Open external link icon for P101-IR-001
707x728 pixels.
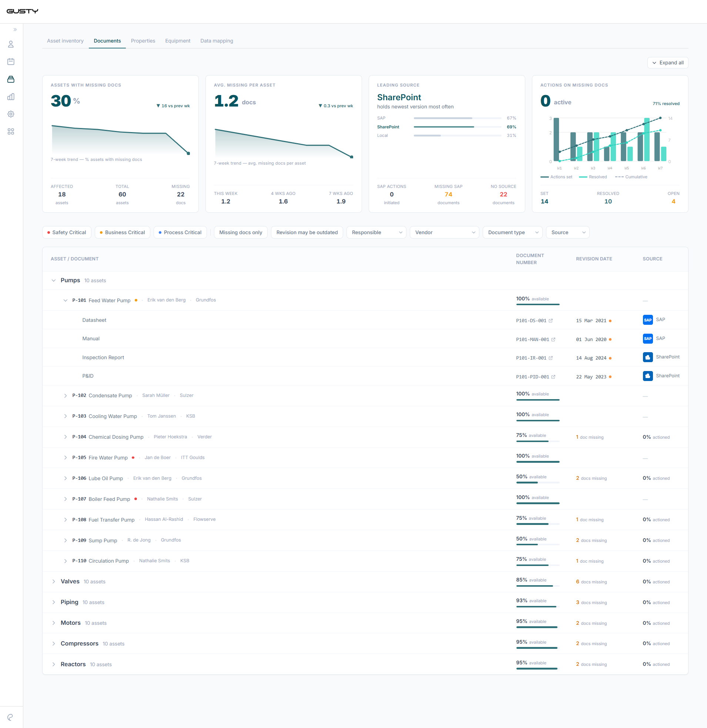pos(551,358)
